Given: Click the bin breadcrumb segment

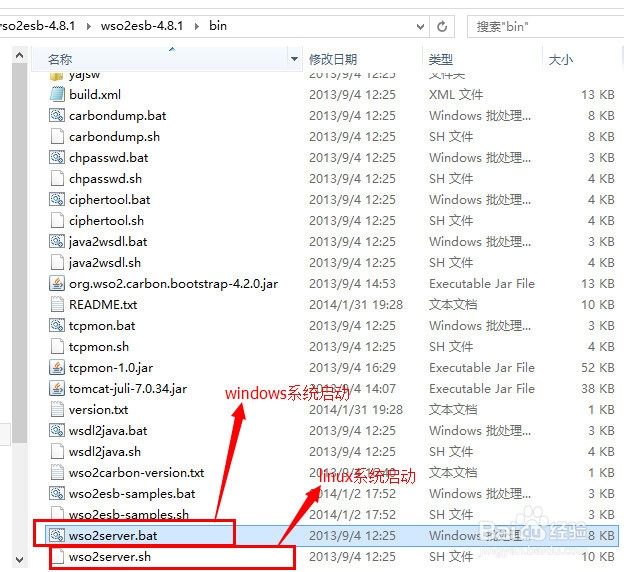Looking at the screenshot, I should pos(218,26).
